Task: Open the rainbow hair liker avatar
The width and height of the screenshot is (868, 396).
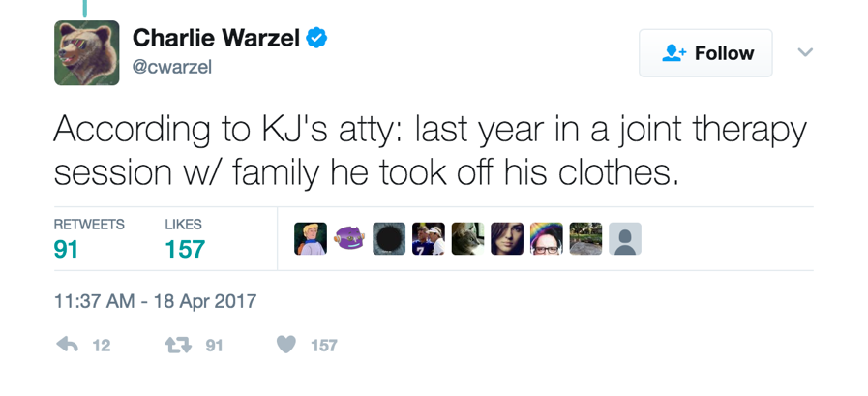Action: point(547,239)
